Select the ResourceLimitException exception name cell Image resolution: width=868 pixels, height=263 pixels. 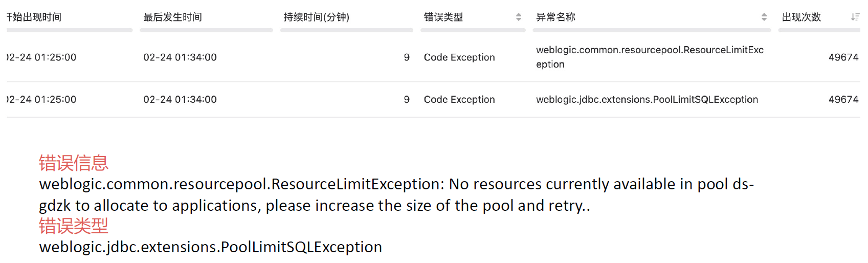pyautogui.click(x=649, y=57)
